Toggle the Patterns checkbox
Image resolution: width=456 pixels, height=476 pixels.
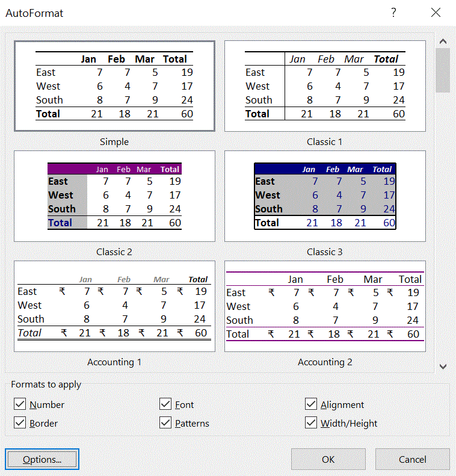(165, 423)
